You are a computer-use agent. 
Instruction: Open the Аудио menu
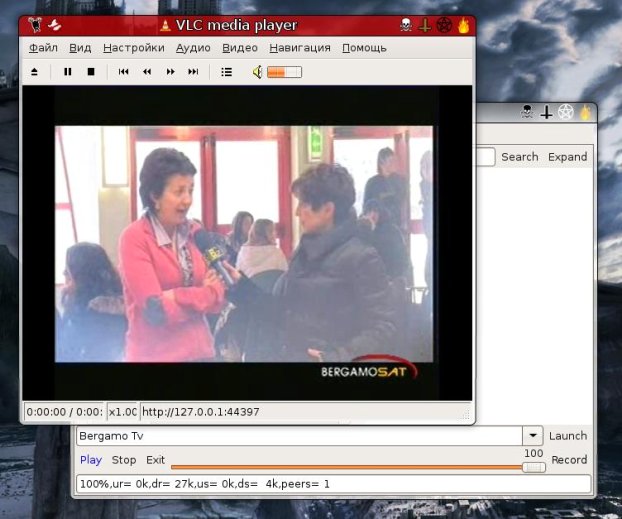(x=193, y=48)
